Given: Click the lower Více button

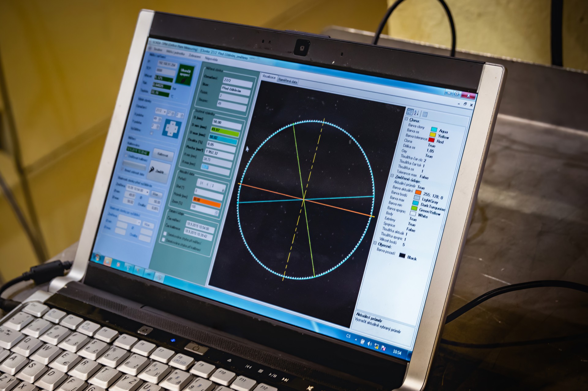Looking at the screenshot, I should pos(148,225).
